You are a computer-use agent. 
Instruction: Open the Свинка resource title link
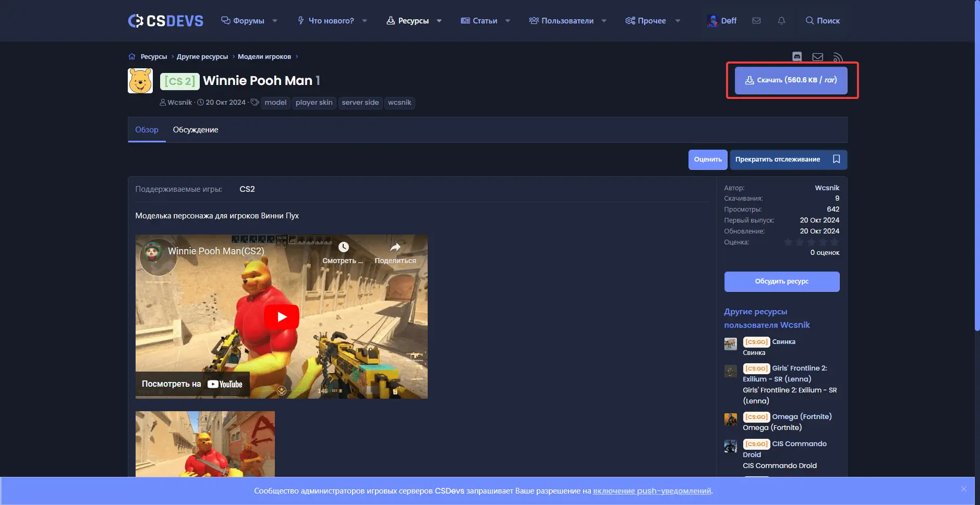783,342
